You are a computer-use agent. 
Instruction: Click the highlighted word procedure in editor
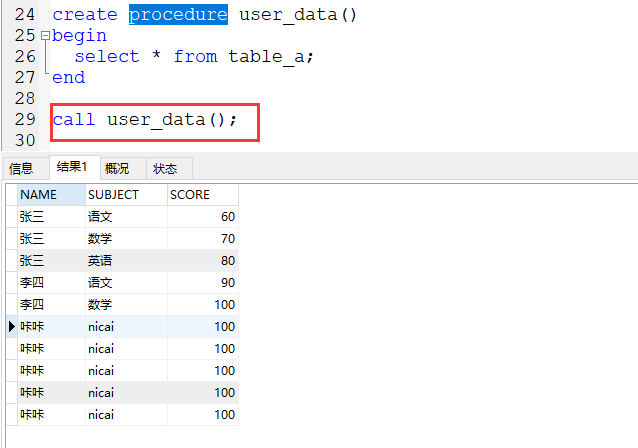point(178,15)
